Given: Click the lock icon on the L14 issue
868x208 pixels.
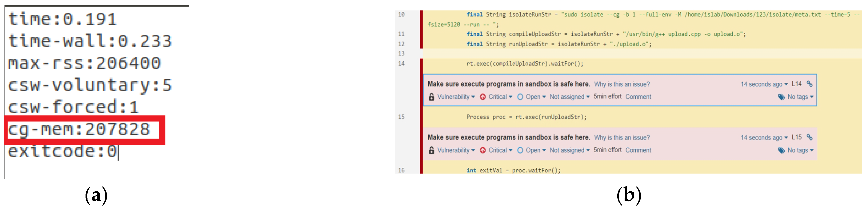Looking at the screenshot, I should pyautogui.click(x=431, y=97).
